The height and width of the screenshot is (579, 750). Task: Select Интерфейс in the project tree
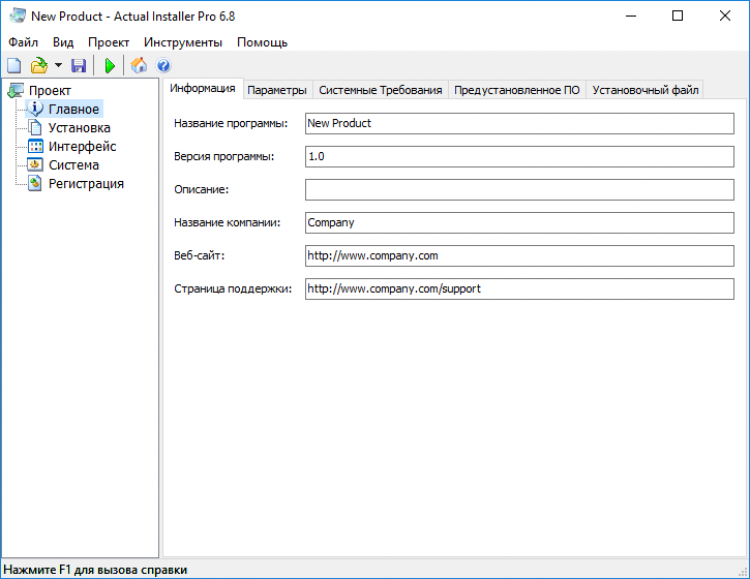82,146
